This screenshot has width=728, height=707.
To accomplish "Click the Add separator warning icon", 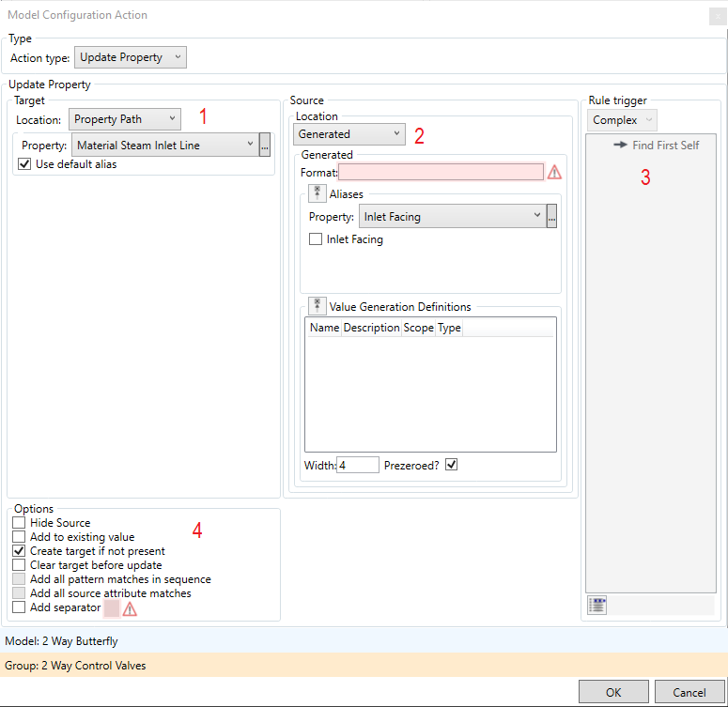I will [130, 608].
